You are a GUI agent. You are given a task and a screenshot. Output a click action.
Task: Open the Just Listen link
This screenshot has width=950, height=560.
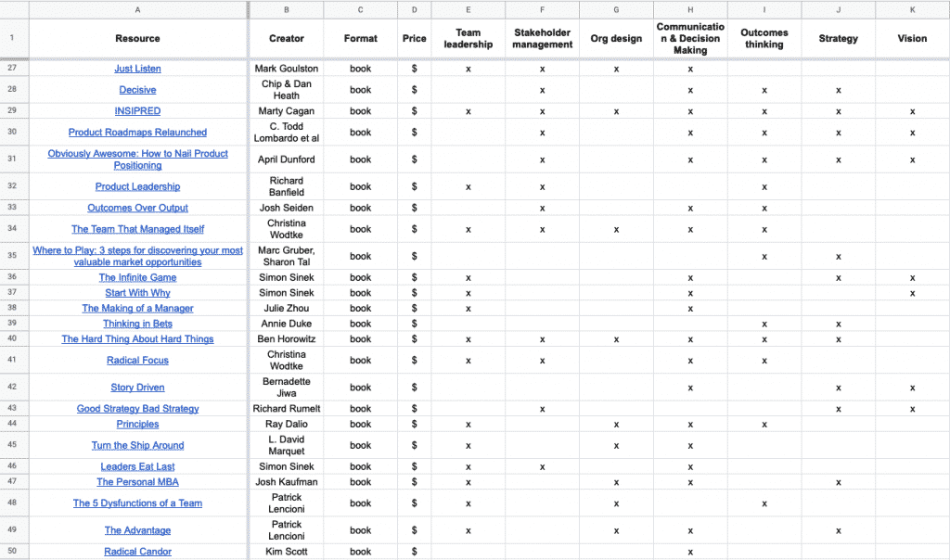137,69
